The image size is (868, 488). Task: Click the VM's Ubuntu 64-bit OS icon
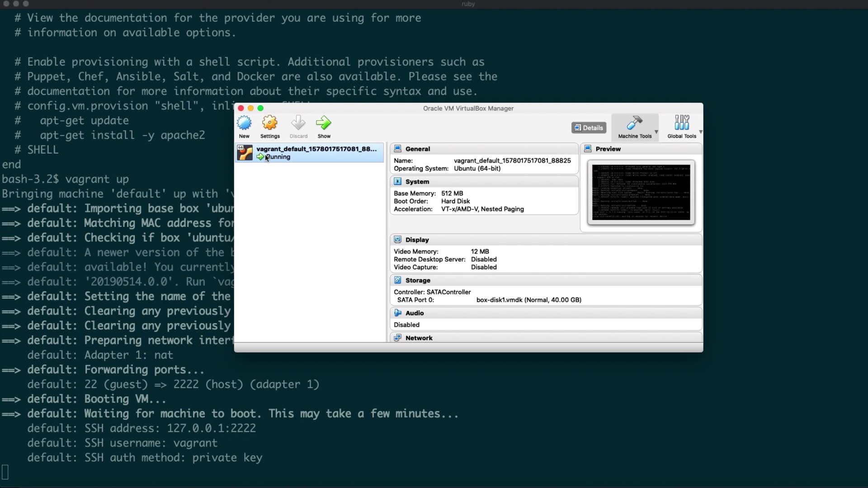tap(245, 153)
